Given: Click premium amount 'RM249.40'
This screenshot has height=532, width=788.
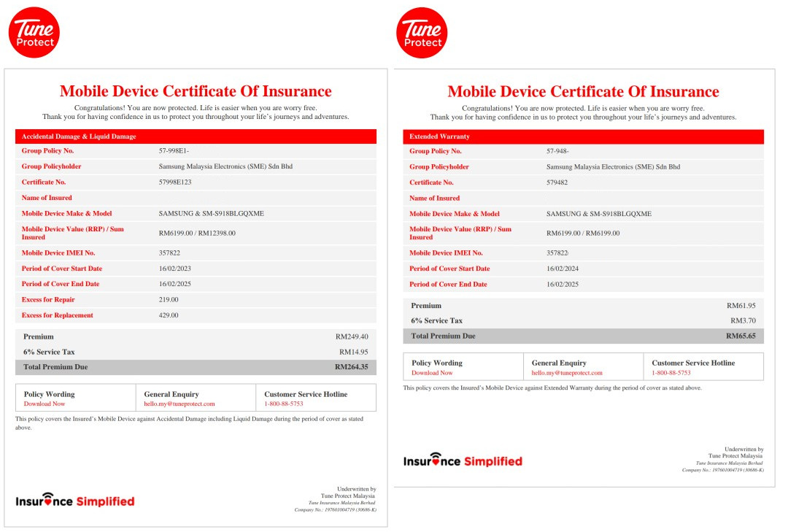Looking at the screenshot, I should pyautogui.click(x=352, y=337).
